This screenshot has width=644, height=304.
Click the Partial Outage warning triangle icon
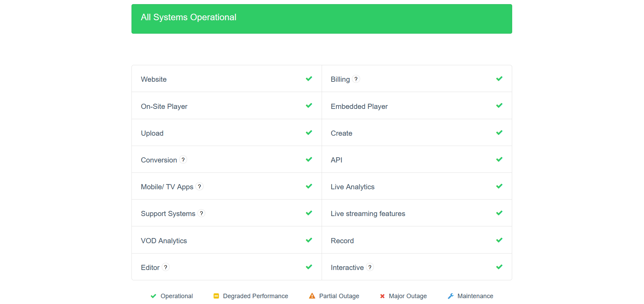point(312,296)
